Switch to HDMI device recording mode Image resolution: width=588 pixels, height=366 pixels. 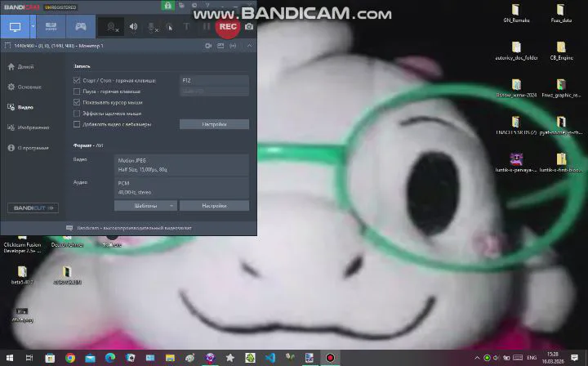point(51,27)
